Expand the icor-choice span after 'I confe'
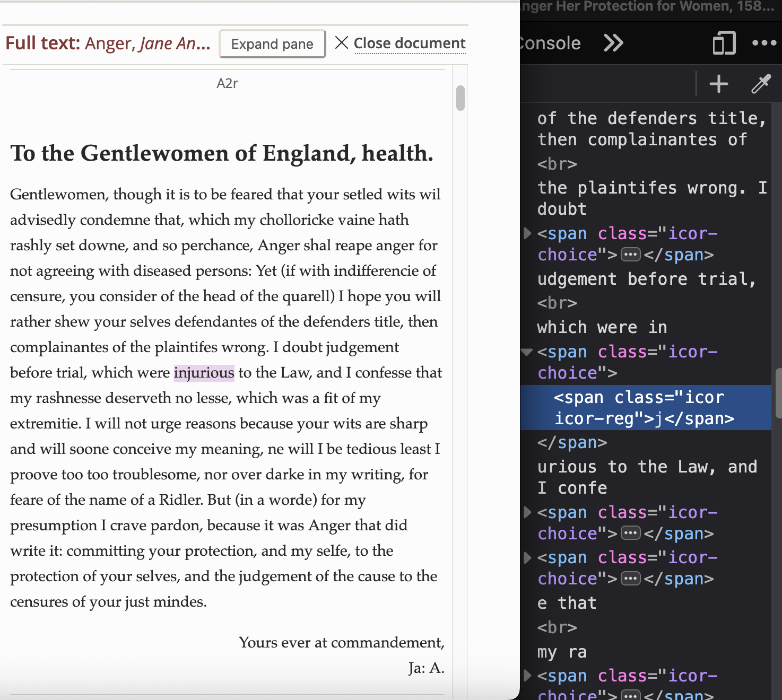 (x=527, y=512)
